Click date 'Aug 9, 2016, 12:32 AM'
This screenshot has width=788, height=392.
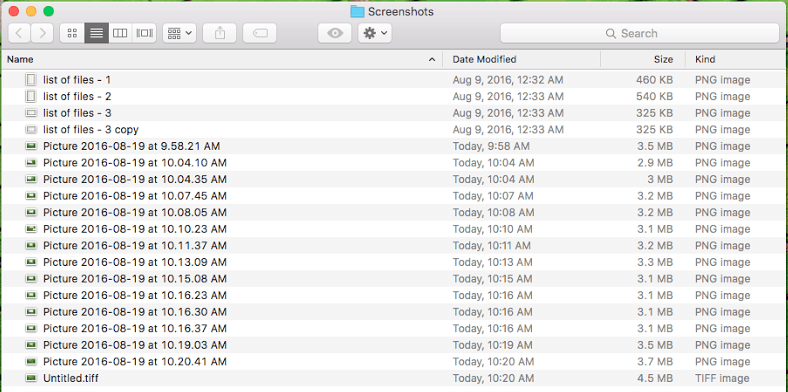tap(508, 80)
